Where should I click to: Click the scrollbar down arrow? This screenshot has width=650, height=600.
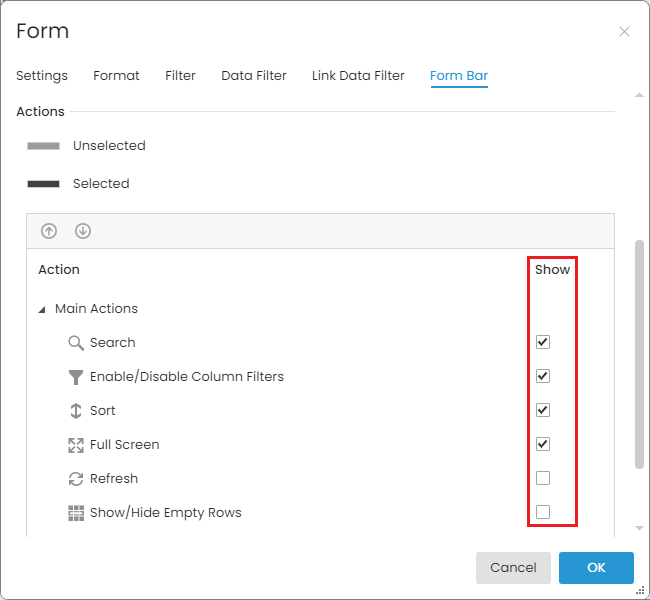639,528
